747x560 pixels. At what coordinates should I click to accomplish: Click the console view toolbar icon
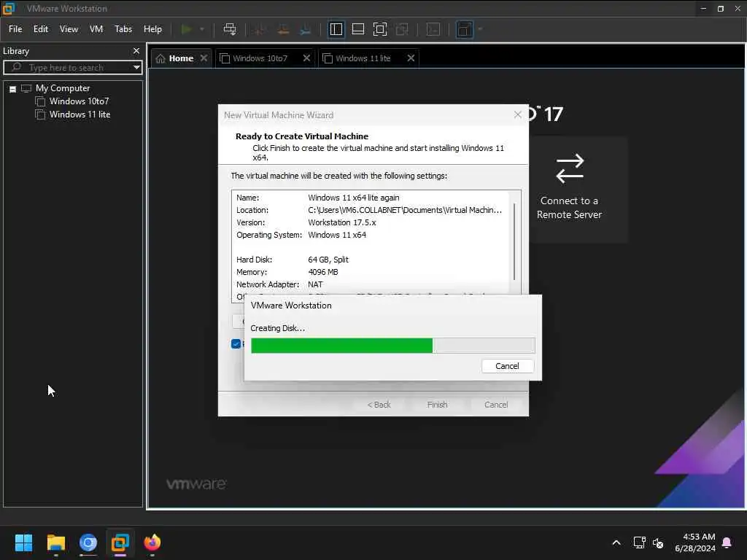pos(433,29)
